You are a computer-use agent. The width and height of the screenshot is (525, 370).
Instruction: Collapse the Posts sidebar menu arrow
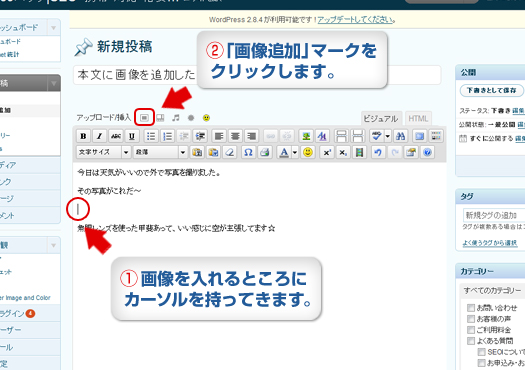[x=54, y=83]
